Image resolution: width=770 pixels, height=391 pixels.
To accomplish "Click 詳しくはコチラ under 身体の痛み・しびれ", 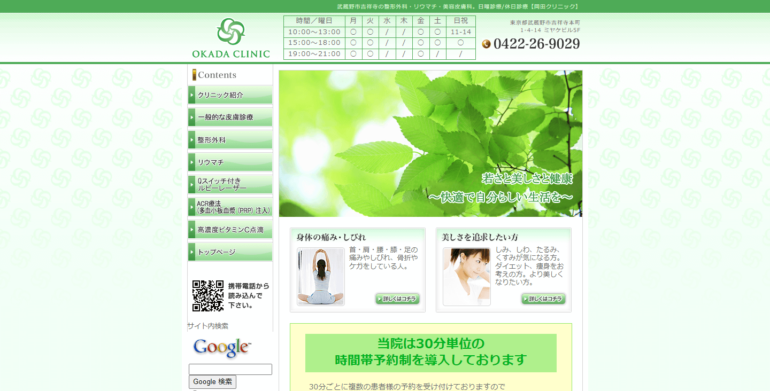I will tap(397, 299).
